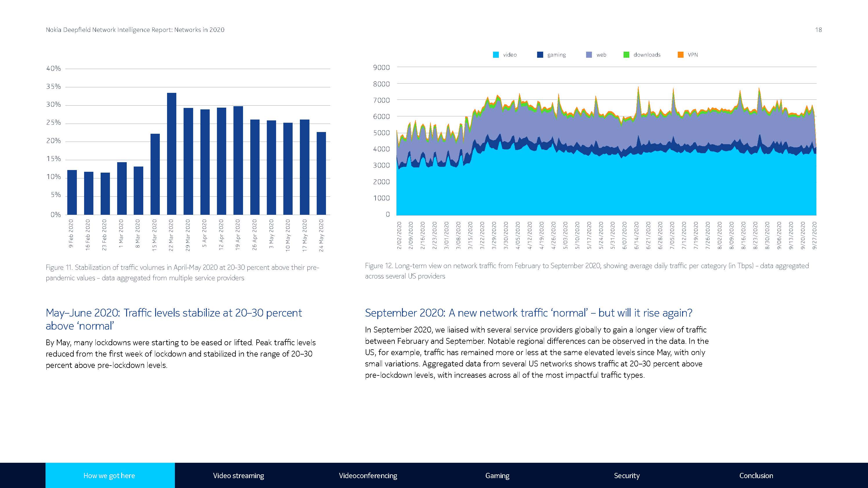Open the Video streaming section tab
This screenshot has width=868, height=488.
click(x=238, y=476)
